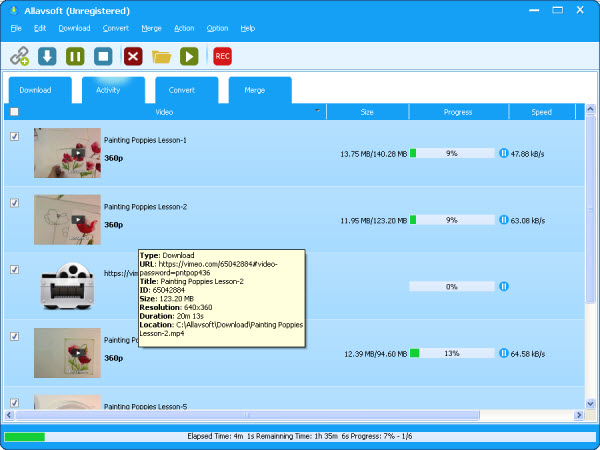Click the Painting Poppies Lesson-2 thumbnail

tap(67, 220)
